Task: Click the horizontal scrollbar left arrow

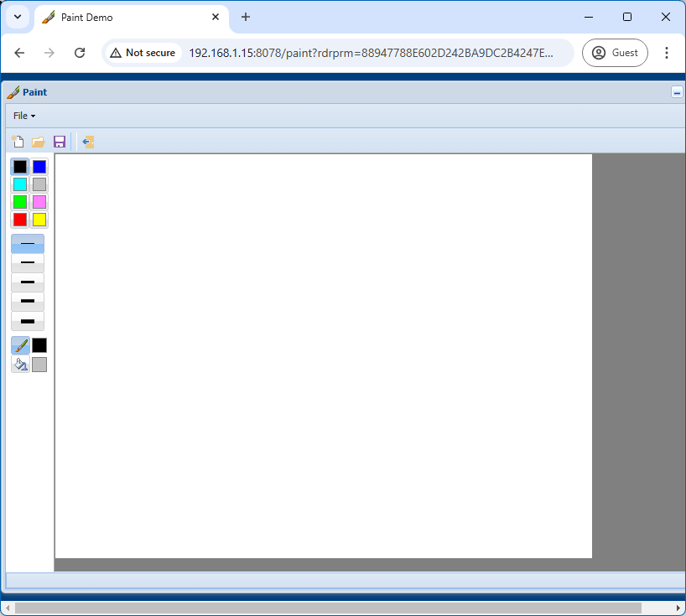Action: [8, 608]
